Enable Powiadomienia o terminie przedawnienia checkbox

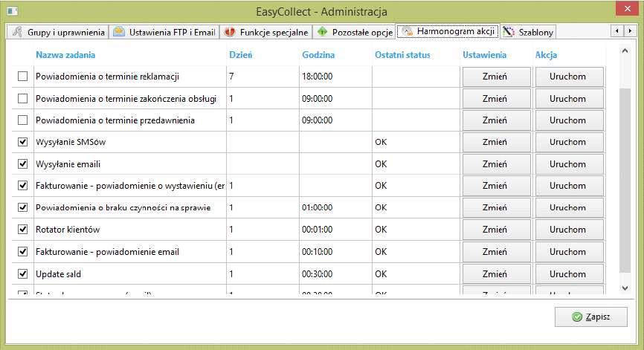click(x=22, y=120)
